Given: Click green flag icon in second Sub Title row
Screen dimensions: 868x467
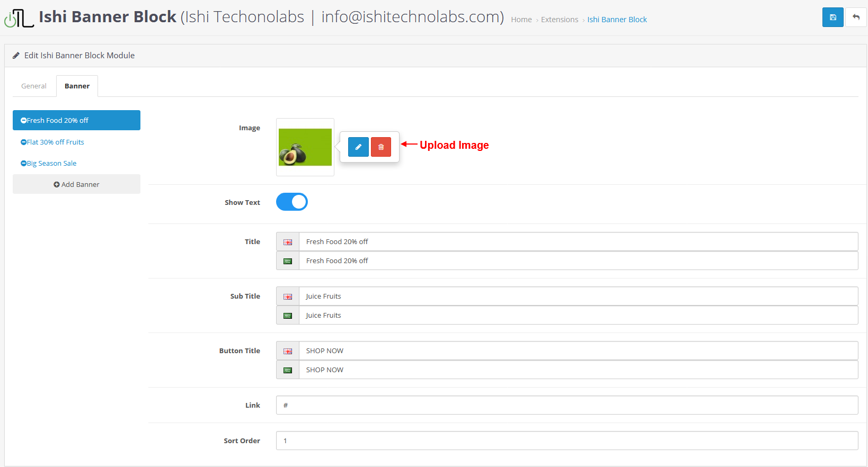Looking at the screenshot, I should click(x=288, y=316).
